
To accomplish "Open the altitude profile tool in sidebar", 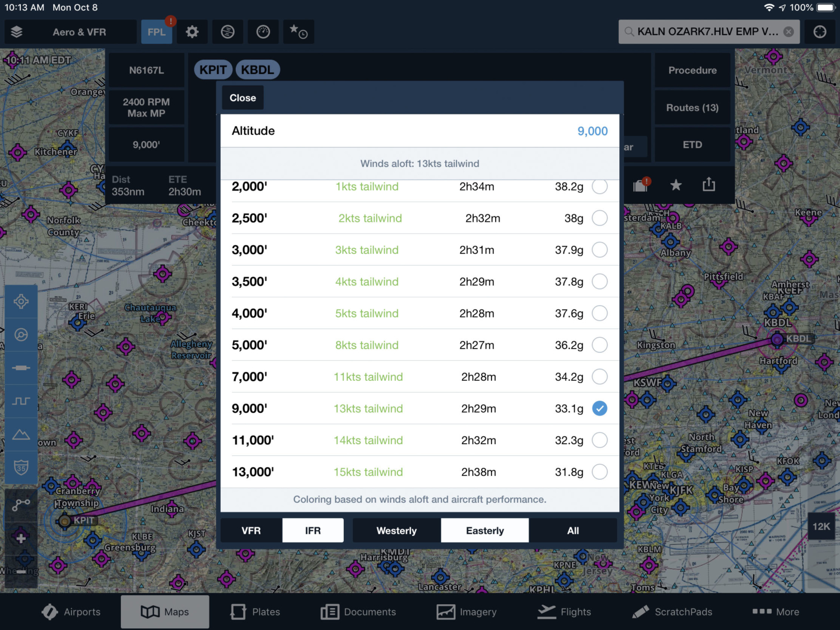I will (21, 401).
